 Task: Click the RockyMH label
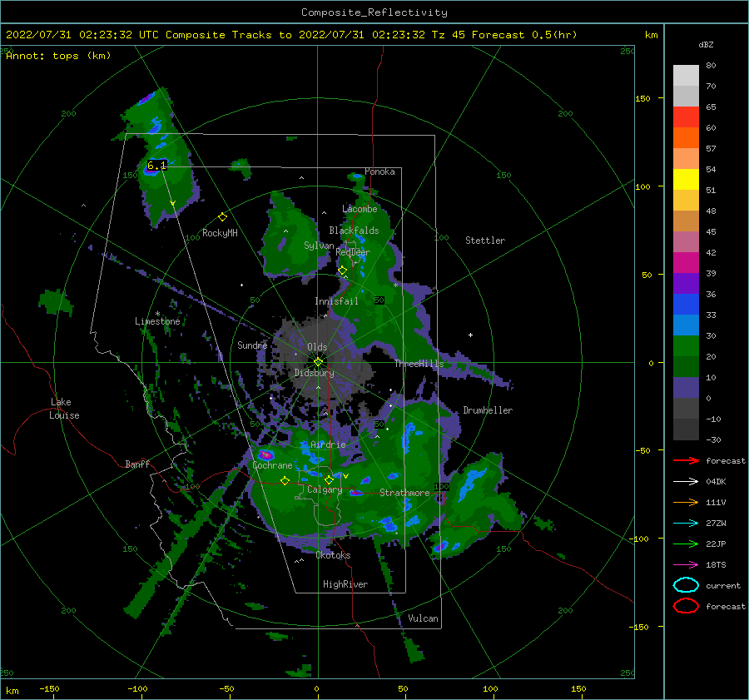pyautogui.click(x=219, y=233)
